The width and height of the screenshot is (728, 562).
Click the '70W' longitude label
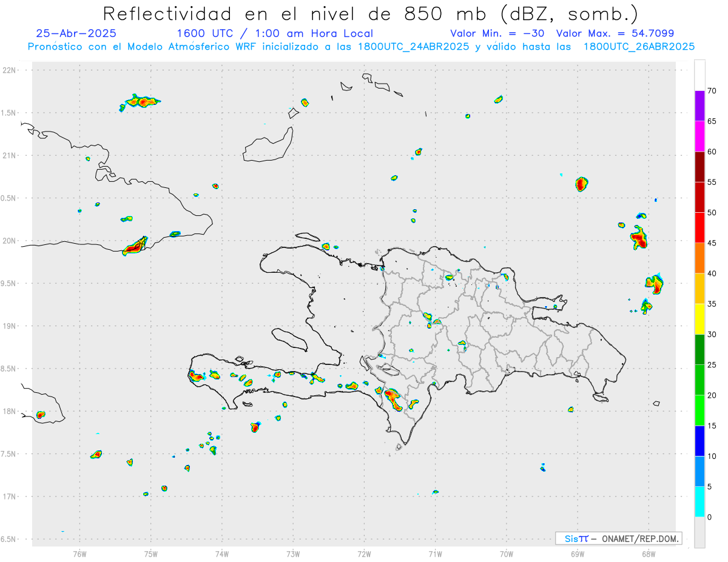[507, 554]
